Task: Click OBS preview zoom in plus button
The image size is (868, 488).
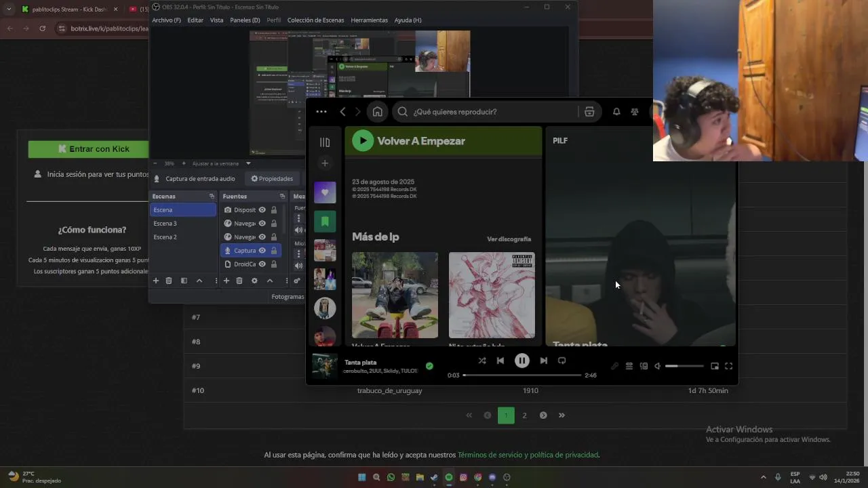Action: pos(183,163)
